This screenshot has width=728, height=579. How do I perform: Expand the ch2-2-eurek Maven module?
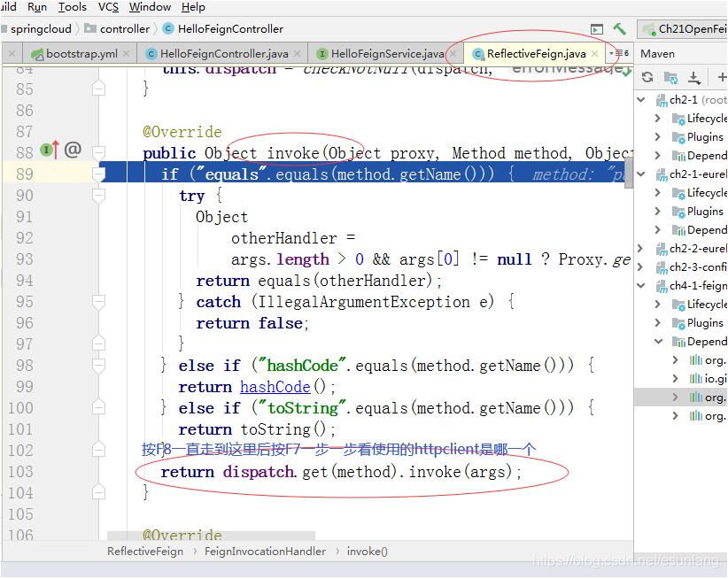coord(640,249)
